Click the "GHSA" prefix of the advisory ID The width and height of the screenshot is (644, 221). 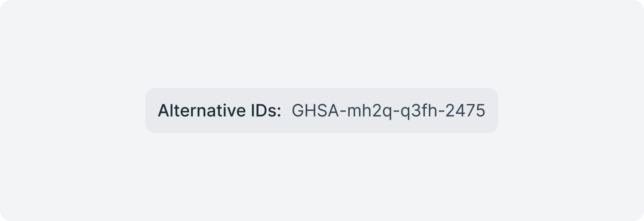pos(315,111)
